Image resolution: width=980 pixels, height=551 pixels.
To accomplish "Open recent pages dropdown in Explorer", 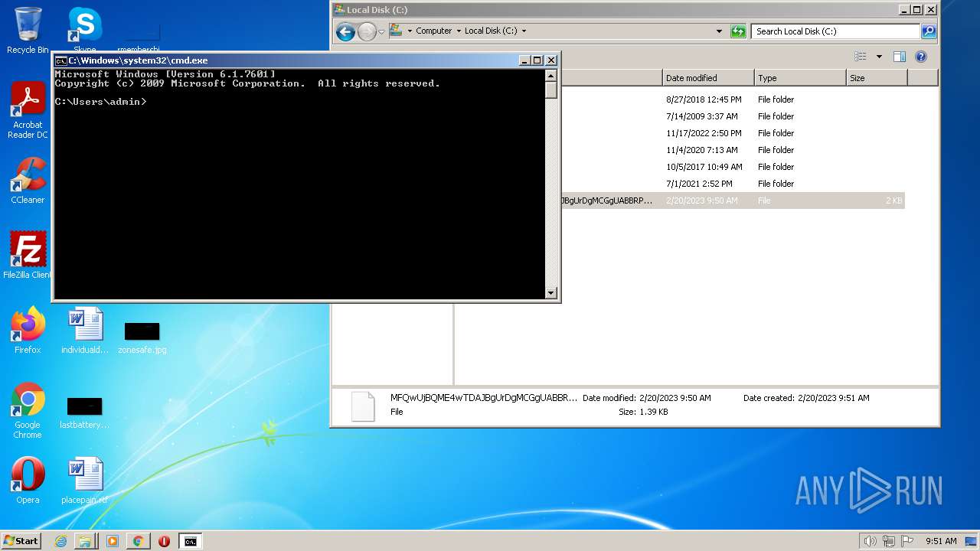I will point(381,32).
